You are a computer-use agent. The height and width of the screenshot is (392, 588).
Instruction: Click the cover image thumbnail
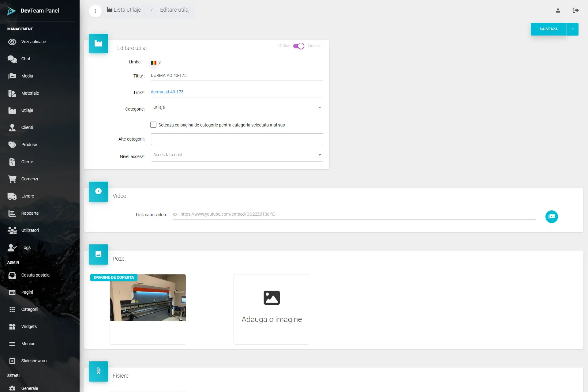pos(148,298)
